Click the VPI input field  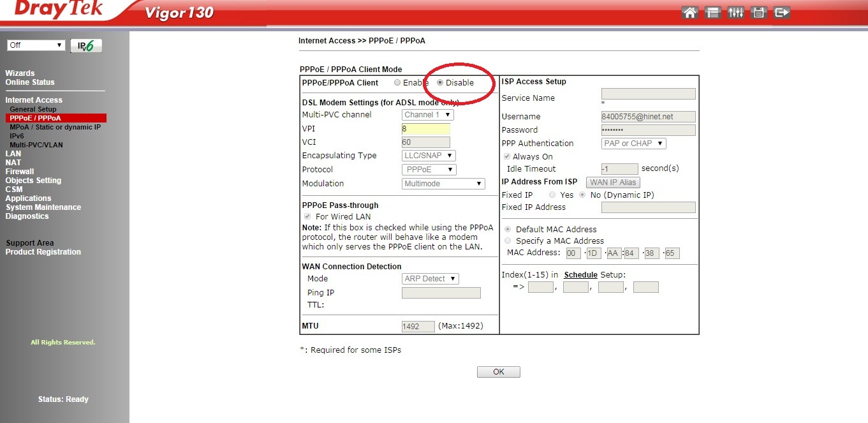coord(425,129)
